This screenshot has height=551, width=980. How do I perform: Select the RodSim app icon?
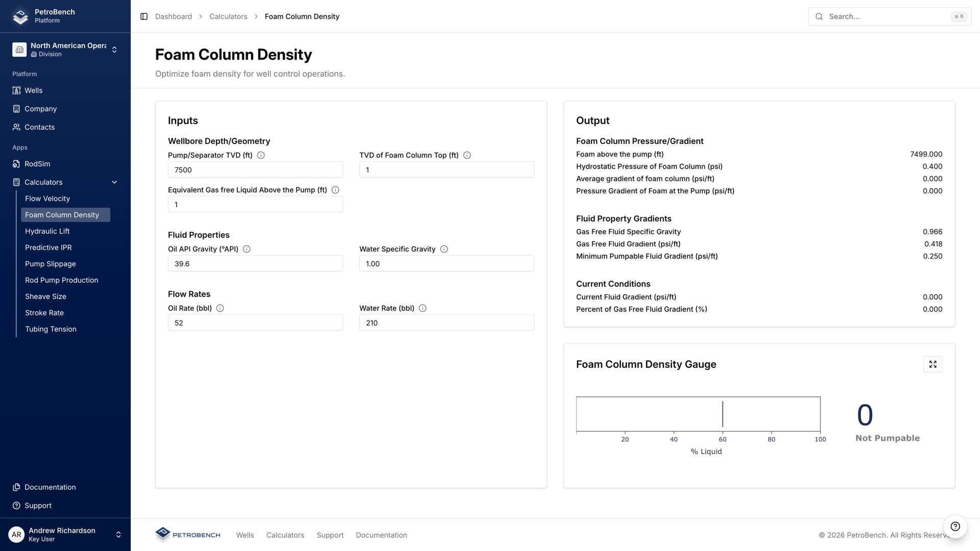pyautogui.click(x=16, y=164)
